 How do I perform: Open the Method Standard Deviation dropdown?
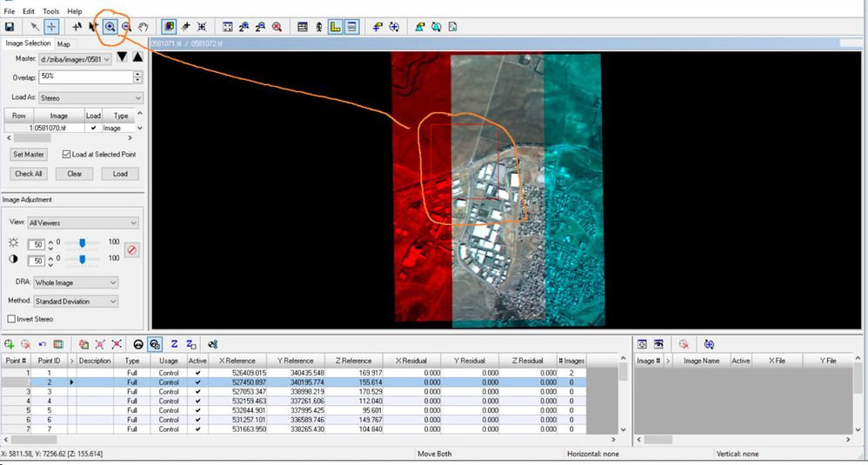click(x=76, y=302)
